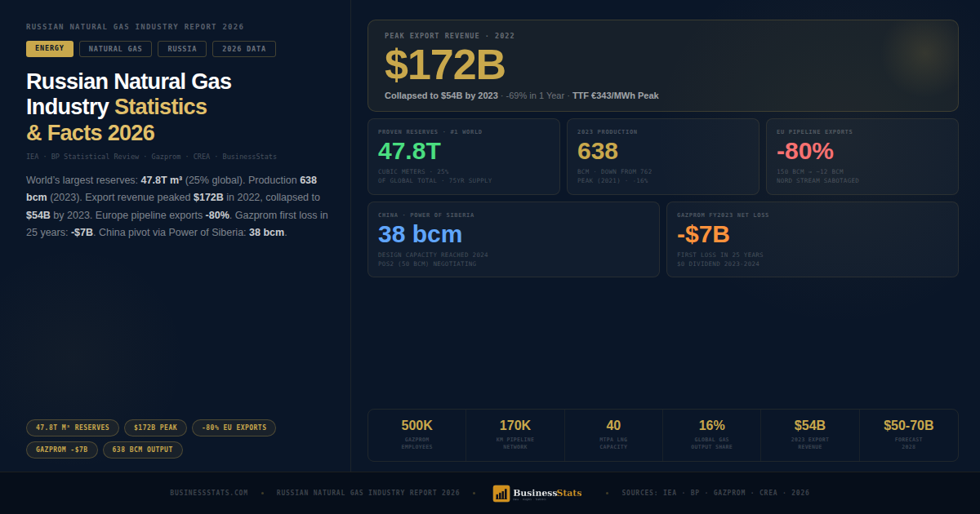Click the 47.8T M³ RESERVES badge
Screen dimensions: 980x514
pyautogui.click(x=73, y=428)
